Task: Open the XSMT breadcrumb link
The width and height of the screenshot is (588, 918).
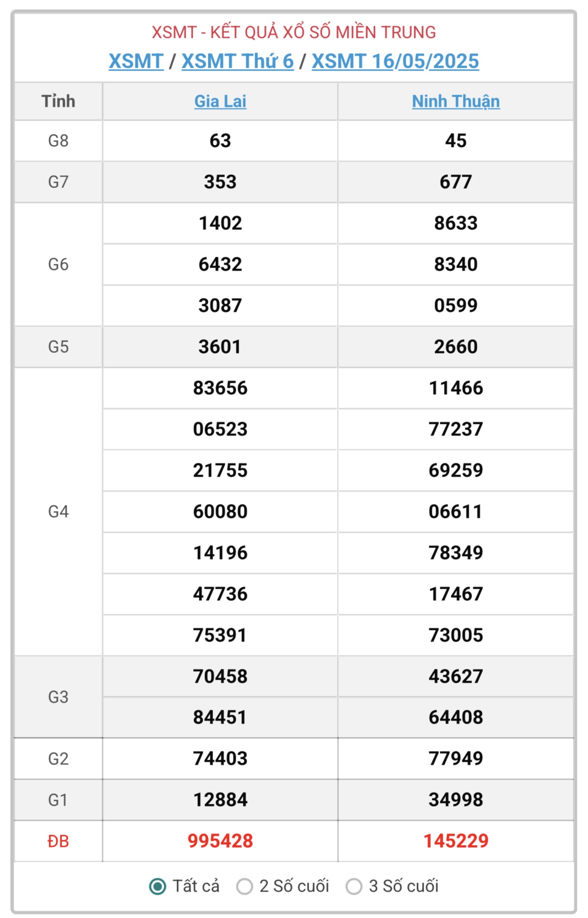Action: pos(136,61)
